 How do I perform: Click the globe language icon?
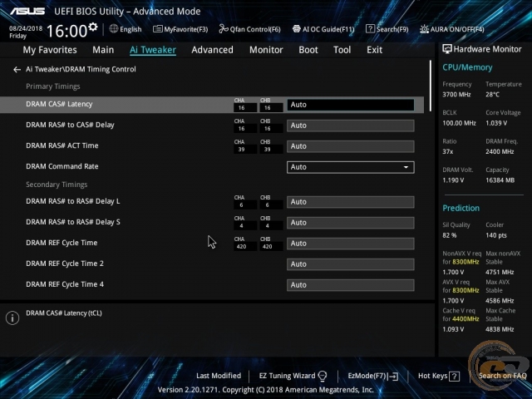point(114,29)
